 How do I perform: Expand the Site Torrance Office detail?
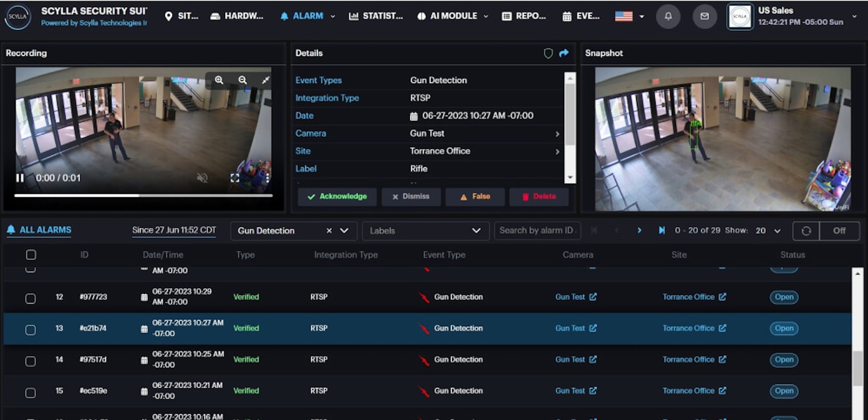pyautogui.click(x=557, y=152)
